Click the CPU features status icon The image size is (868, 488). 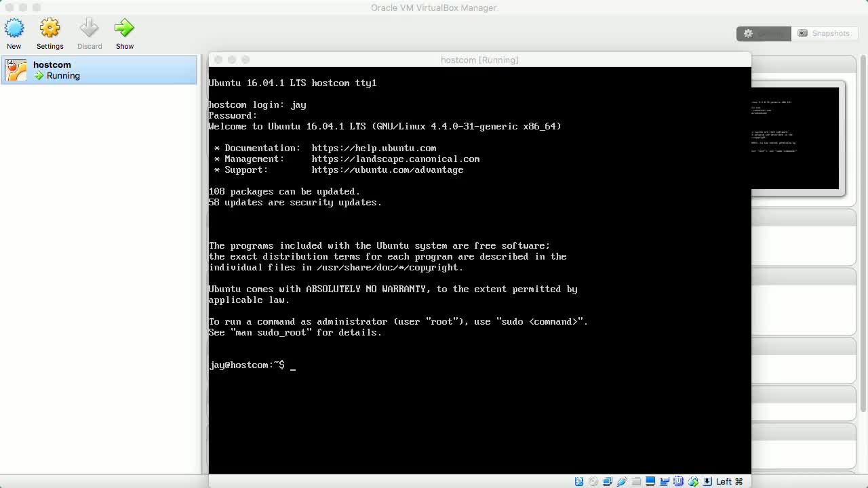(x=679, y=481)
